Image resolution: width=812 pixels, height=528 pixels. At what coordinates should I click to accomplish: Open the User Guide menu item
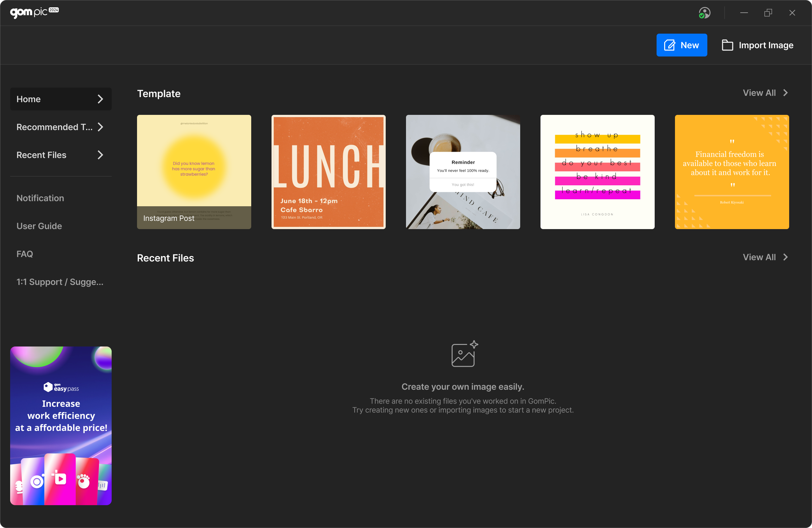[39, 226]
